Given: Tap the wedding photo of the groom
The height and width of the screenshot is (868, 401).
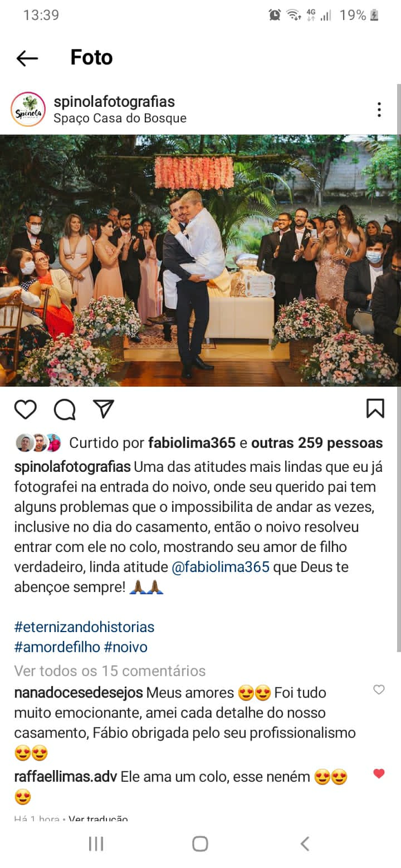Looking at the screenshot, I should point(200,260).
